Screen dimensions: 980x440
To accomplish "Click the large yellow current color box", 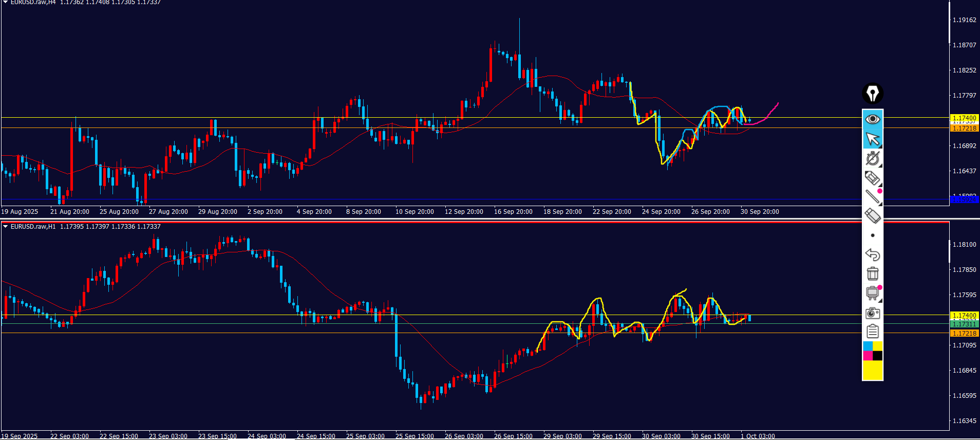I will point(872,370).
